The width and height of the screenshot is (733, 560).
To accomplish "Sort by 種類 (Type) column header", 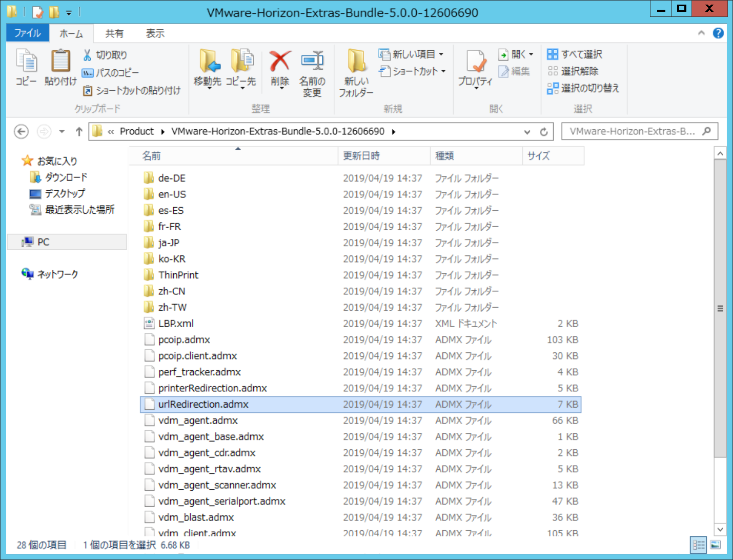I will [476, 156].
